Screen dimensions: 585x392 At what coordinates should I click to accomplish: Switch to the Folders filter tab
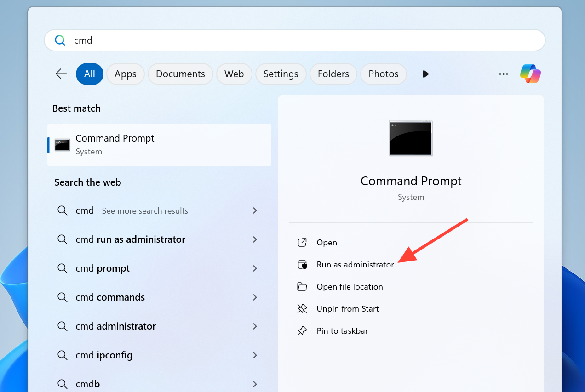pyautogui.click(x=333, y=74)
